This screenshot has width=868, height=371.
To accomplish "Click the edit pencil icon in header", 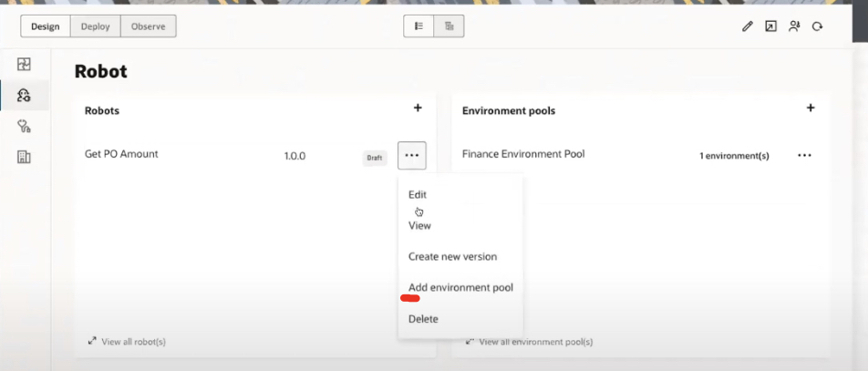I will (748, 26).
